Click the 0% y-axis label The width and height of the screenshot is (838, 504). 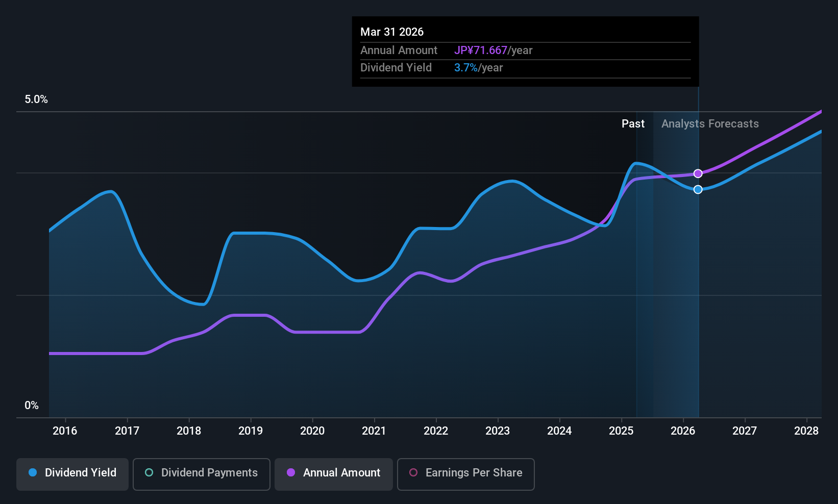tap(32, 406)
